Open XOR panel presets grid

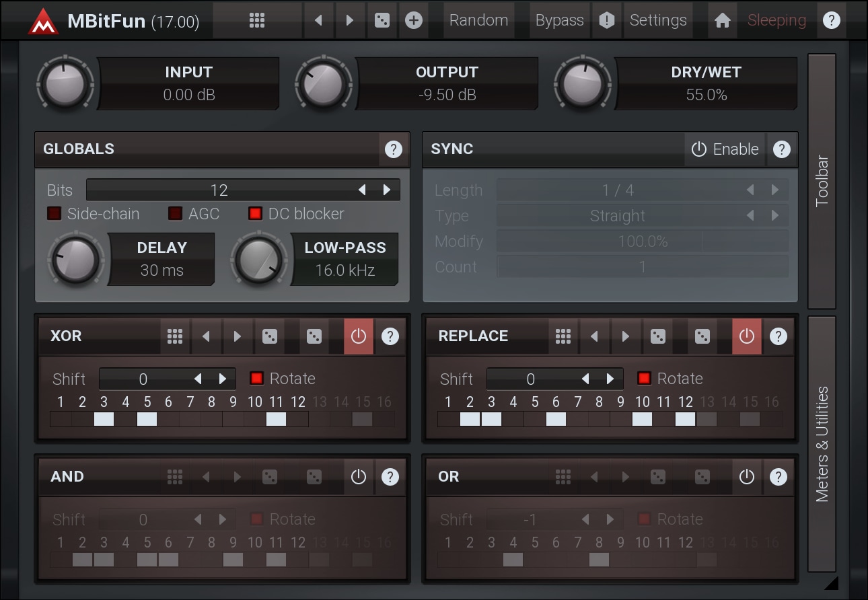175,336
